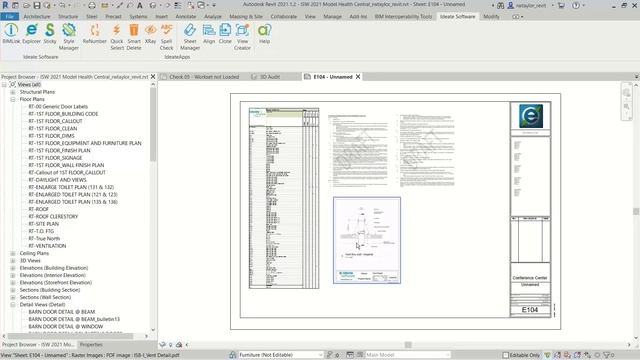Image resolution: width=640 pixels, height=360 pixels.
Task: Click the Save icon in quick access toolbar
Action: (x=37, y=5)
